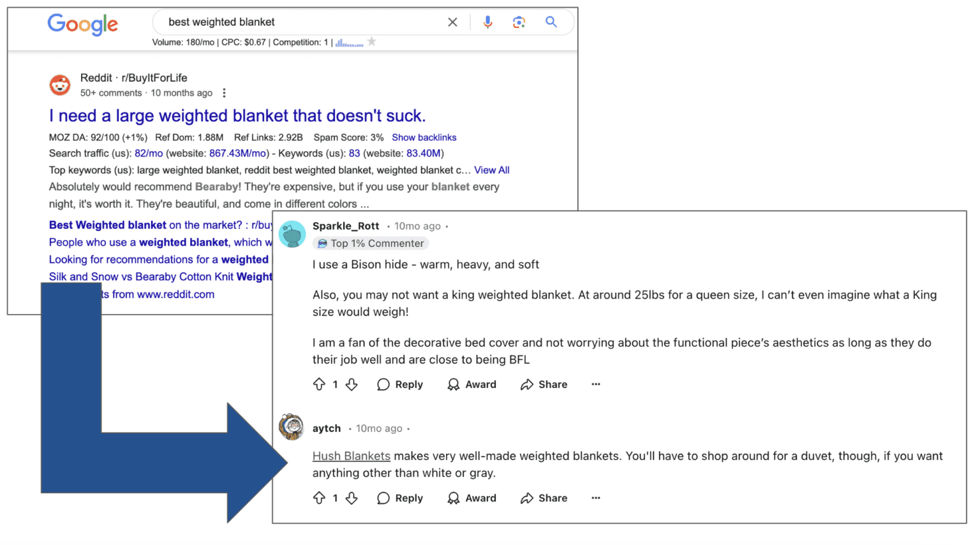Give an Award to Sparkle_Rott's comment
980x545 pixels.
[x=471, y=384]
